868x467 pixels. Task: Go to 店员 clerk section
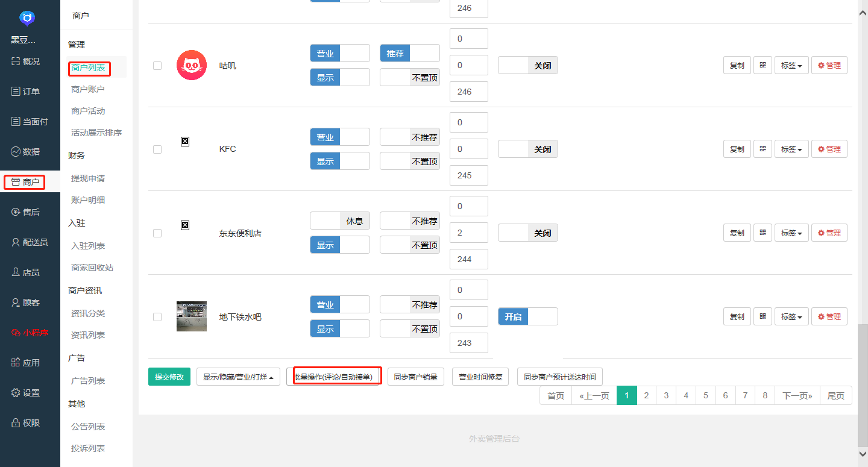pos(26,272)
